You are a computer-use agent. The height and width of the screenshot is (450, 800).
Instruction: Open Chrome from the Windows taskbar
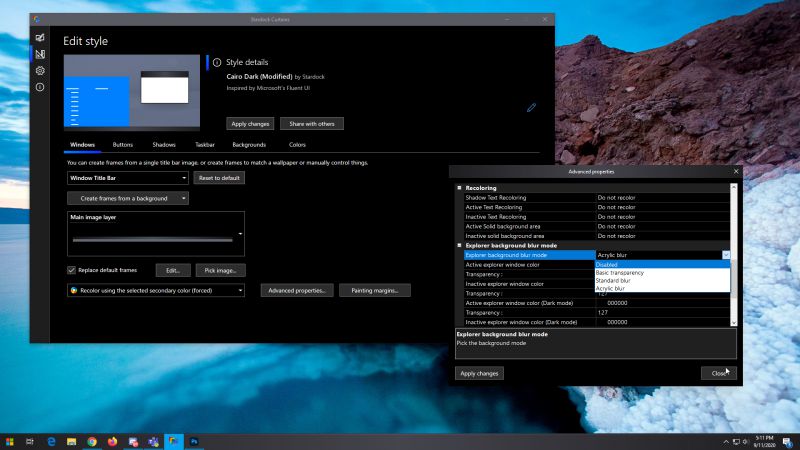92,440
